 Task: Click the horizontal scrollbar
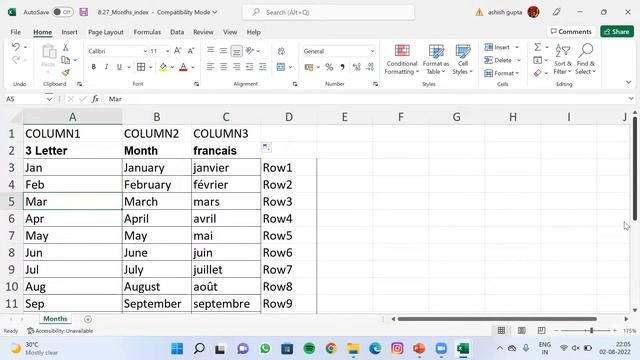tap(497, 319)
